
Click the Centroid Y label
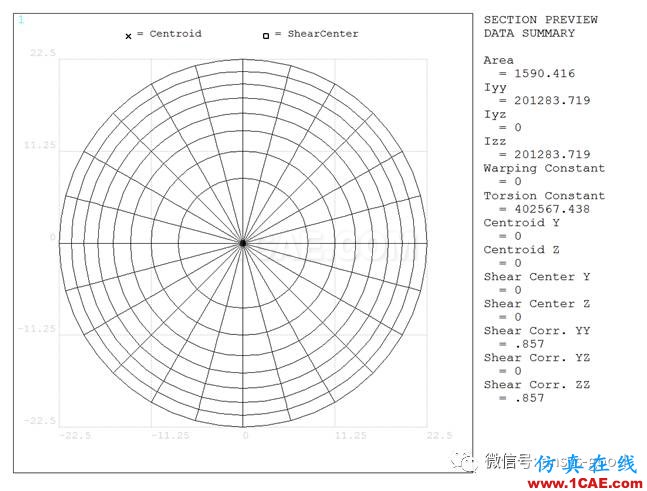point(522,223)
